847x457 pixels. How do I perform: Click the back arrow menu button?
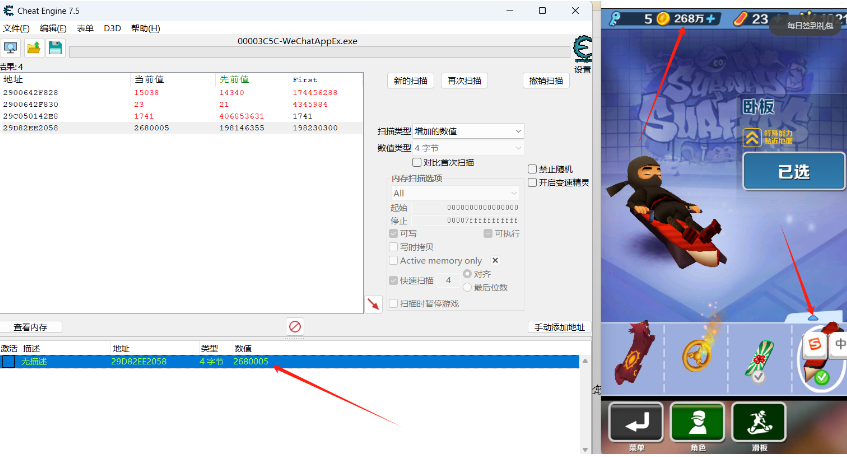636,423
